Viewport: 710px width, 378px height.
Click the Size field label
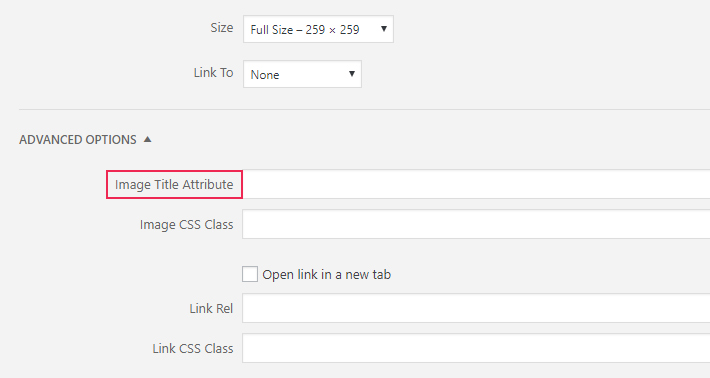pos(222,28)
